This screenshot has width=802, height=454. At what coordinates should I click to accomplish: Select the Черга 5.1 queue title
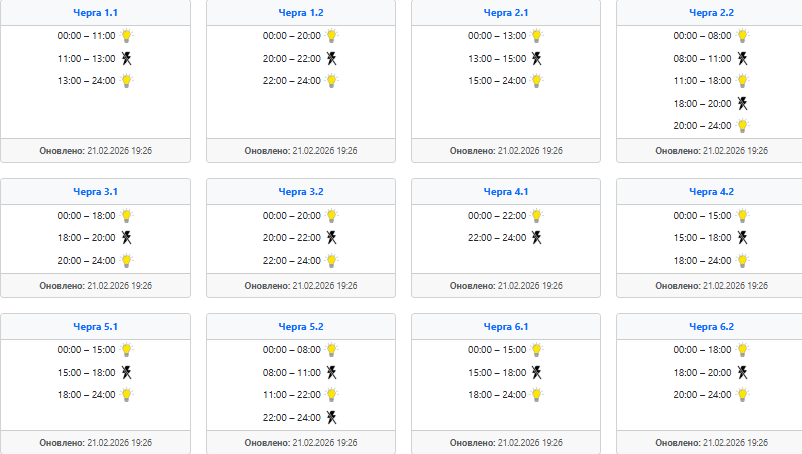click(x=96, y=326)
